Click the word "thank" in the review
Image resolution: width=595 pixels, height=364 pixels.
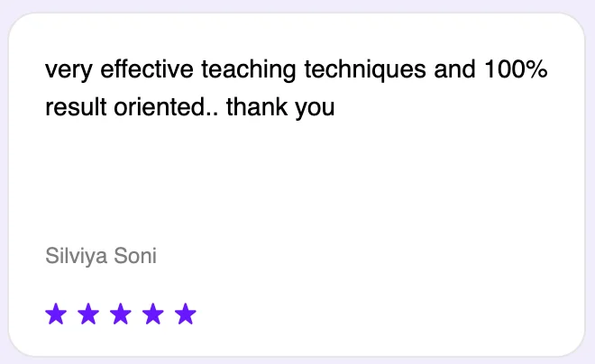[x=255, y=108]
